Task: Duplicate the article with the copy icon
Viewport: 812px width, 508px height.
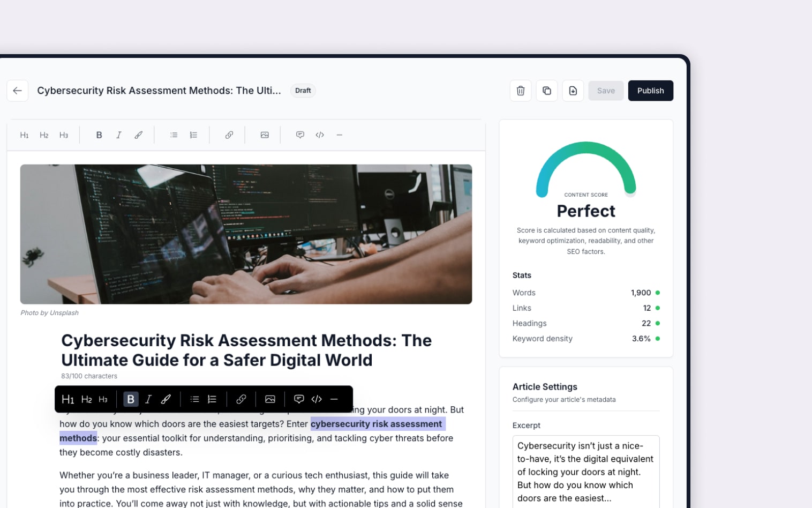Action: tap(546, 91)
